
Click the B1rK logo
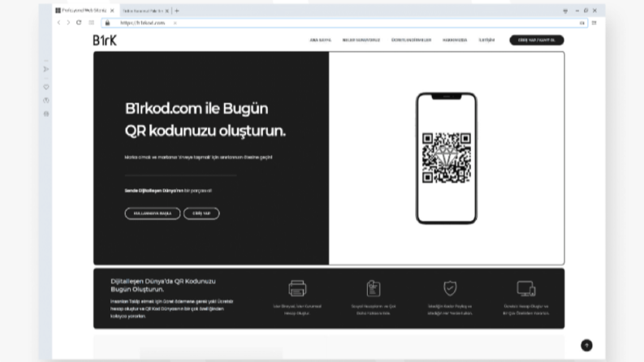coord(105,41)
